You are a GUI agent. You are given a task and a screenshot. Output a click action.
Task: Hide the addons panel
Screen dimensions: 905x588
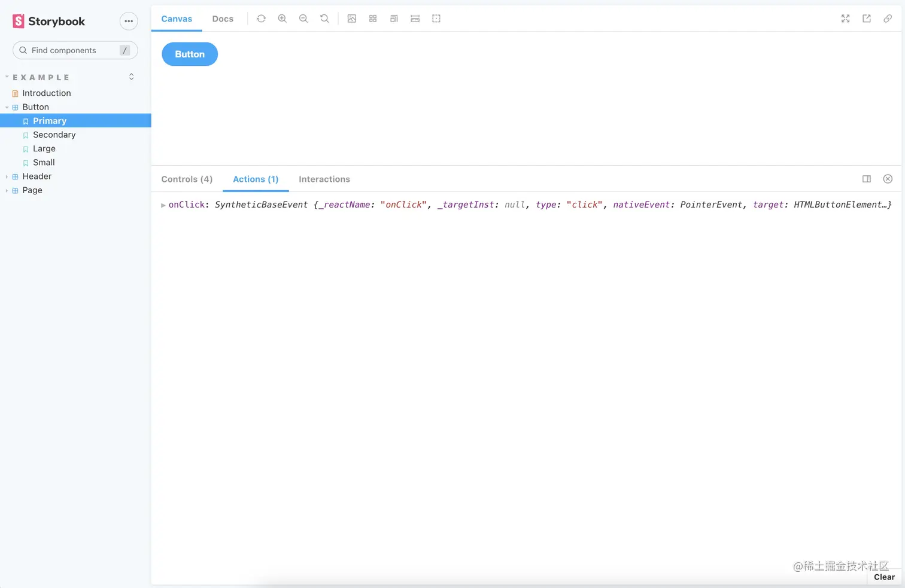click(888, 179)
